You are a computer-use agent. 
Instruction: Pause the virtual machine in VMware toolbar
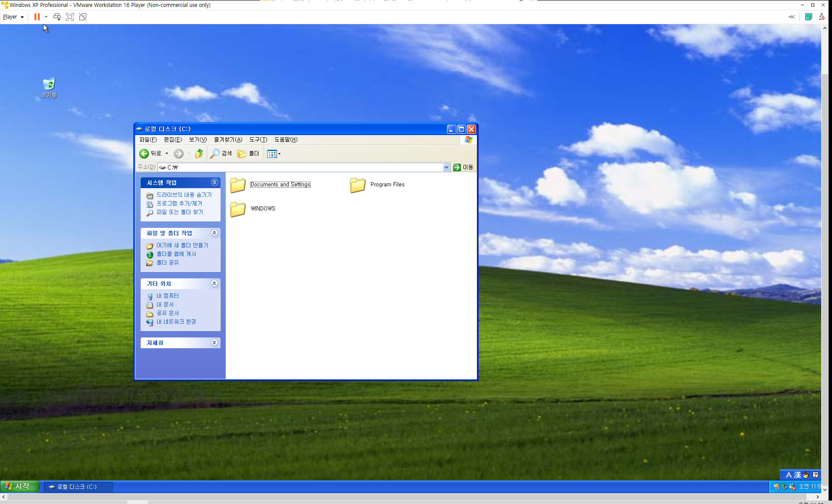(37, 17)
